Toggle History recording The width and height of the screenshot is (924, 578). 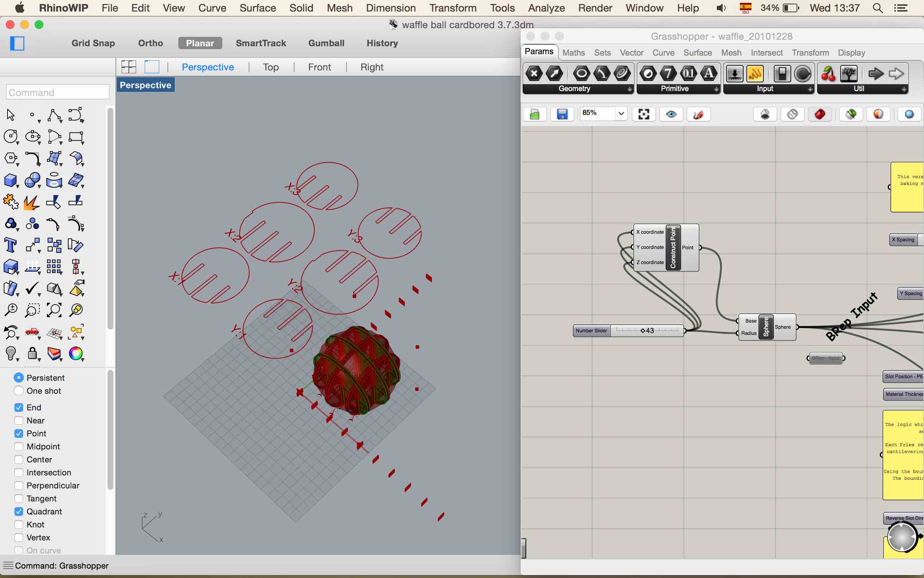point(382,43)
